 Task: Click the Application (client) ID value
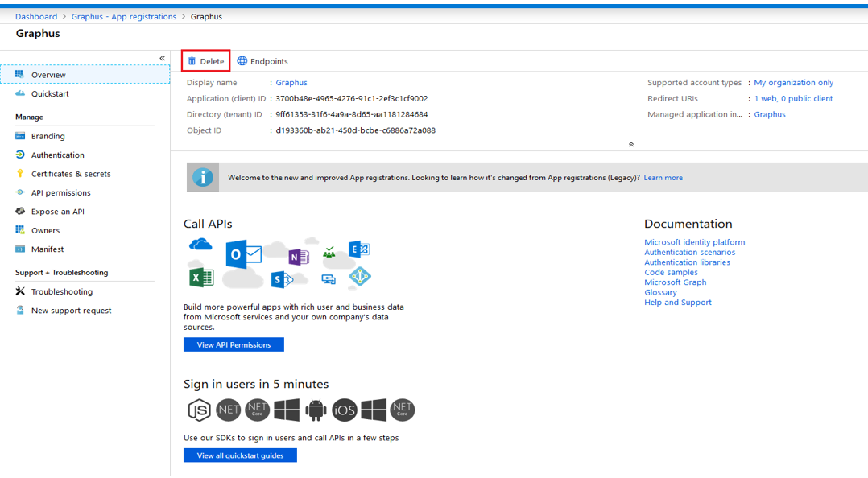(352, 98)
